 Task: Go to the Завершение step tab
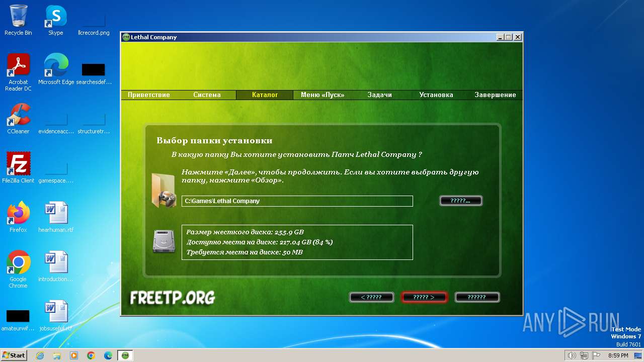click(x=495, y=95)
